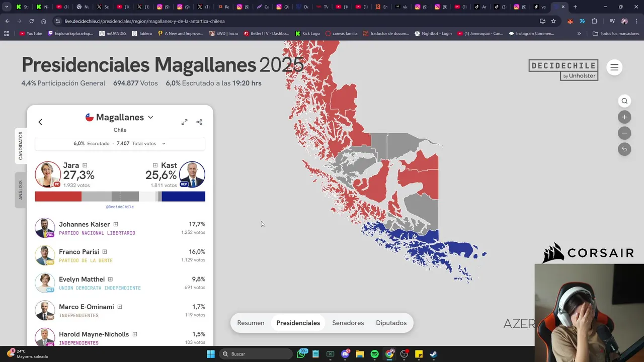Open File Explorer from the taskbar
This screenshot has height=362, width=644.
pyautogui.click(x=360, y=354)
